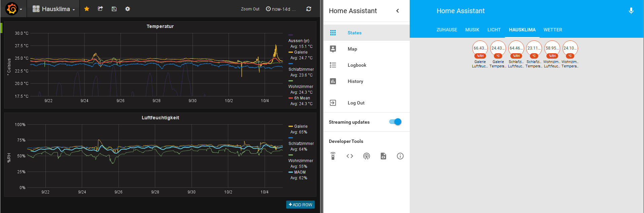Open Fire Event broadcast developer tool
644x213 pixels.
[x=367, y=156]
